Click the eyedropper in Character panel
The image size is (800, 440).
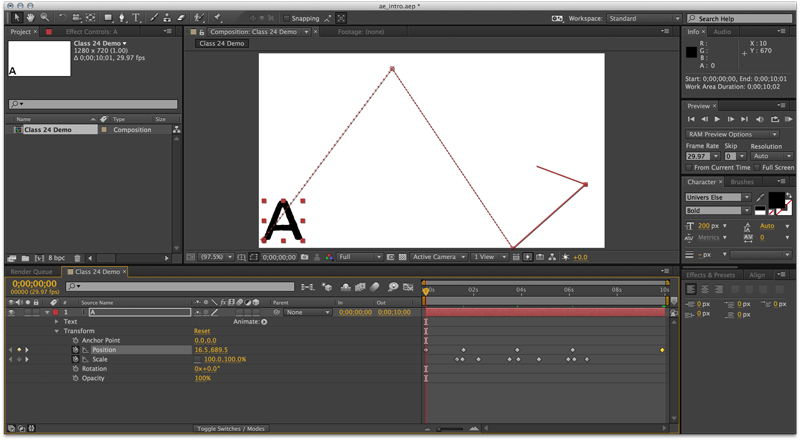pyautogui.click(x=761, y=197)
